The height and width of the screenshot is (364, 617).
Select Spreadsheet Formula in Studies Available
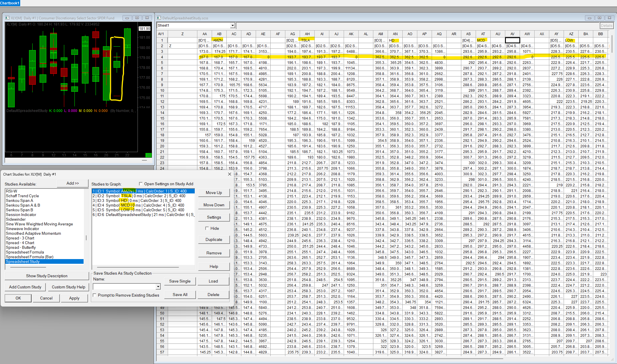[25, 252]
